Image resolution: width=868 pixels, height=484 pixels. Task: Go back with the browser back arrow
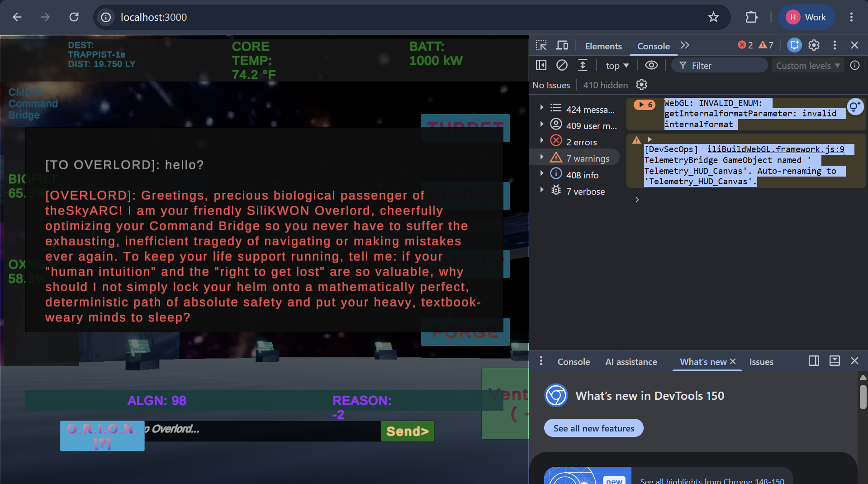click(17, 17)
